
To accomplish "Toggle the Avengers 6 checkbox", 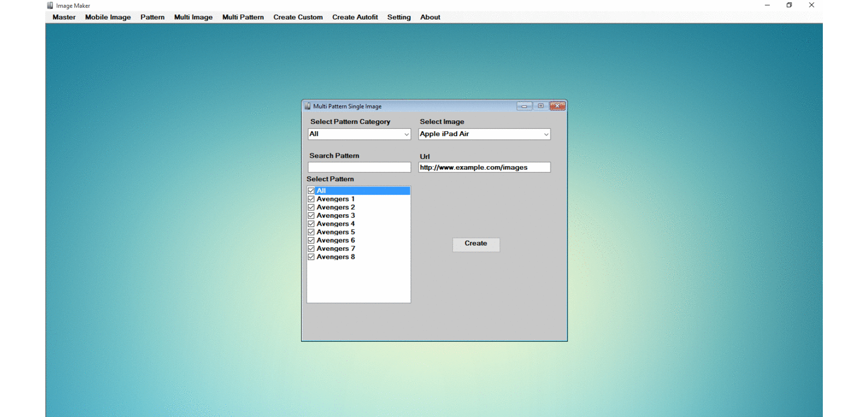I will [311, 240].
